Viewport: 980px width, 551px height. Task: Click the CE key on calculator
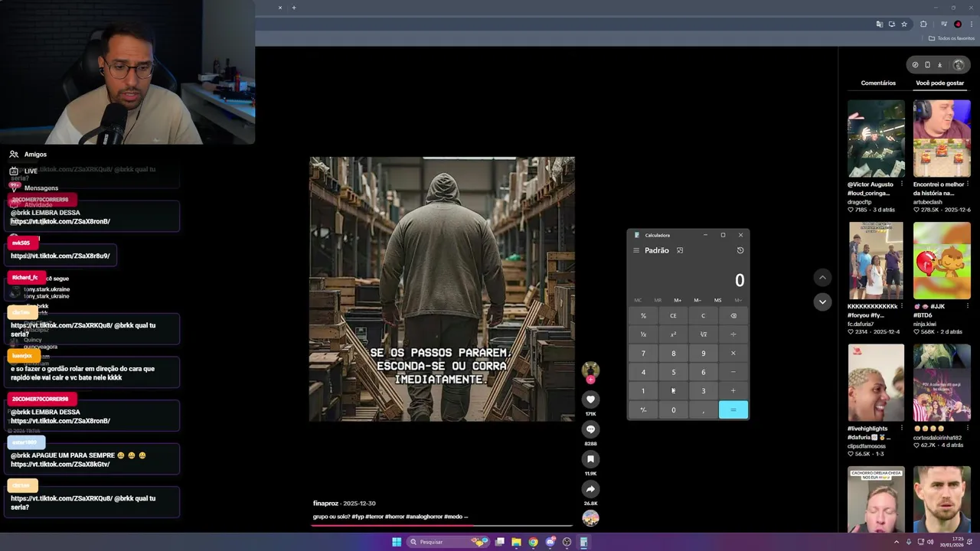click(673, 315)
